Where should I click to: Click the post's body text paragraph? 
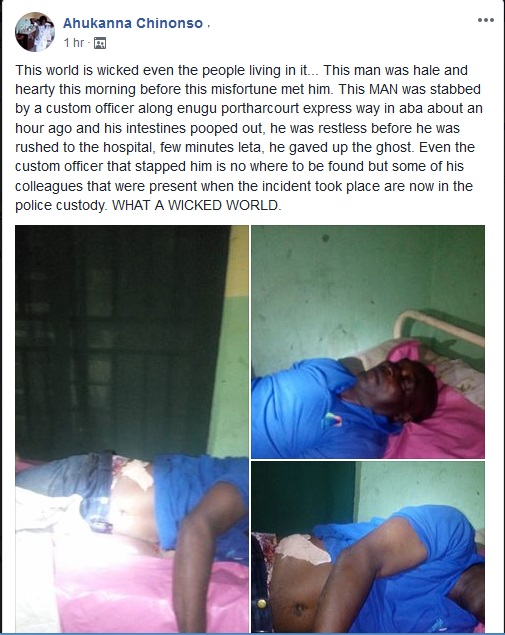[x=249, y=138]
